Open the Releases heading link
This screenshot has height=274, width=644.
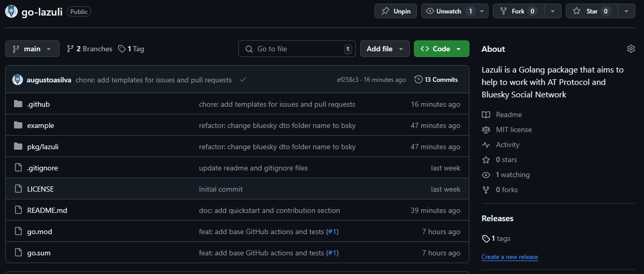pyautogui.click(x=497, y=219)
